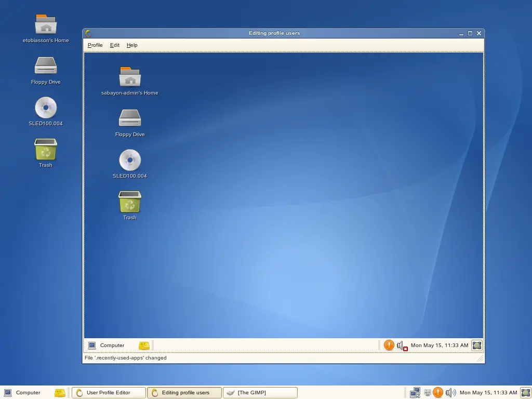
Task: Switch to The GIMP taskbar window
Action: click(260, 393)
